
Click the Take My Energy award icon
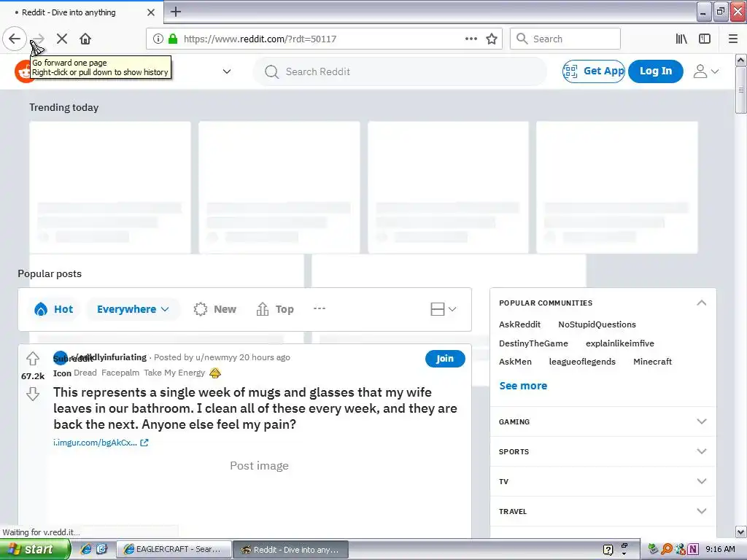(215, 373)
